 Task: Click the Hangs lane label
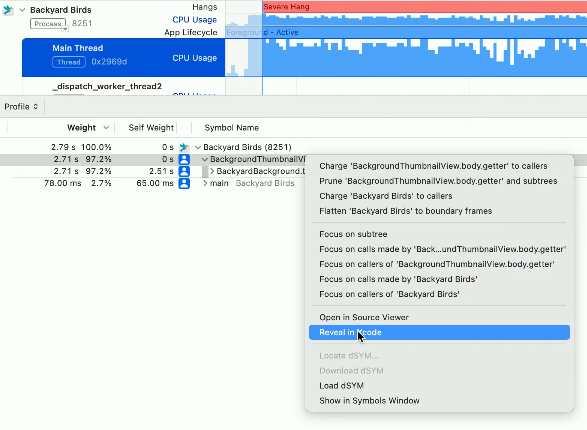pyautogui.click(x=204, y=7)
